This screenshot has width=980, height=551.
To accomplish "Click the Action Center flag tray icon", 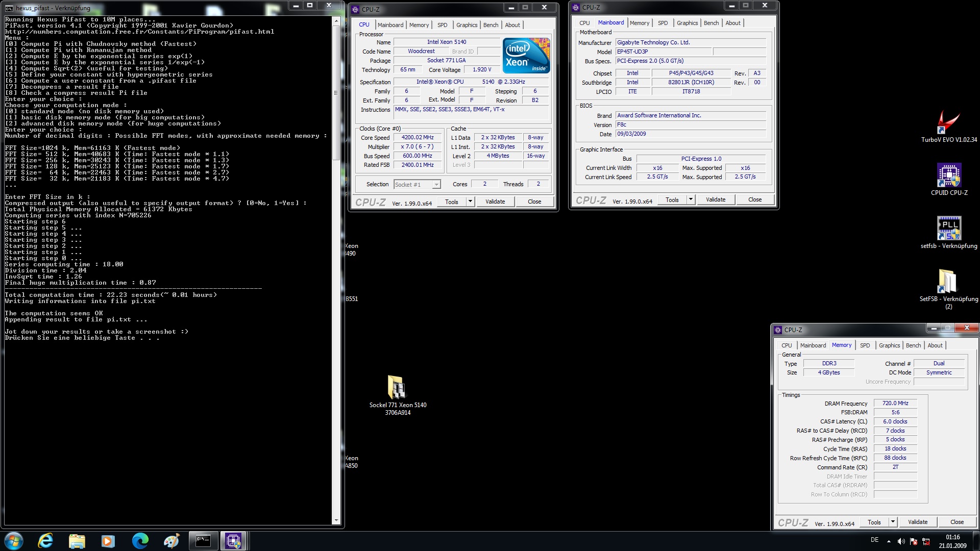I will 914,541.
